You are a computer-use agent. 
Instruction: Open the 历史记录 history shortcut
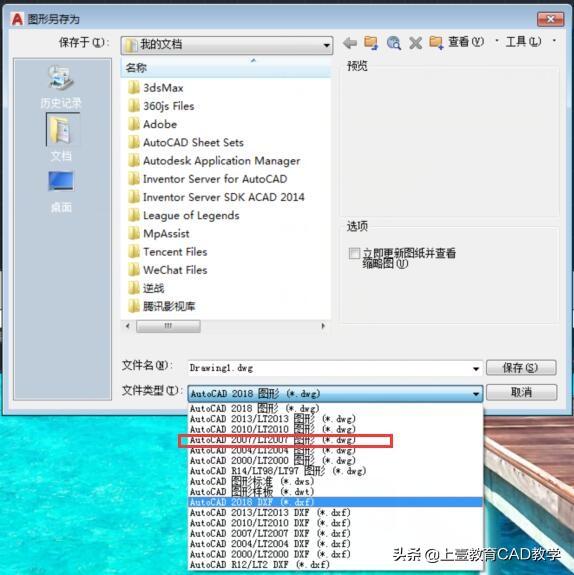pyautogui.click(x=61, y=87)
